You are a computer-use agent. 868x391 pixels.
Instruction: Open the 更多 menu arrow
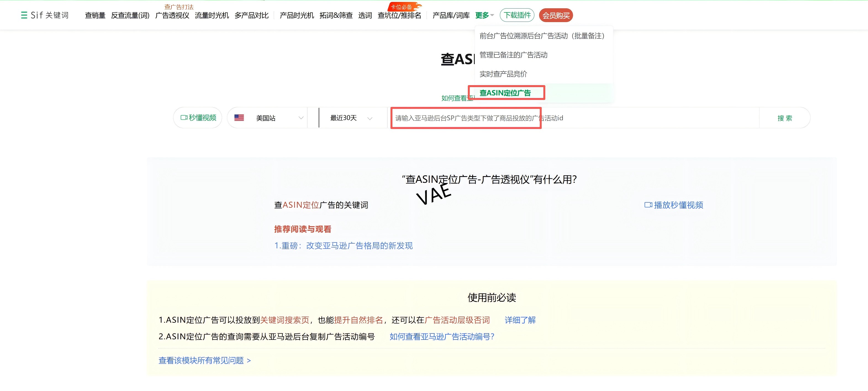tap(492, 15)
